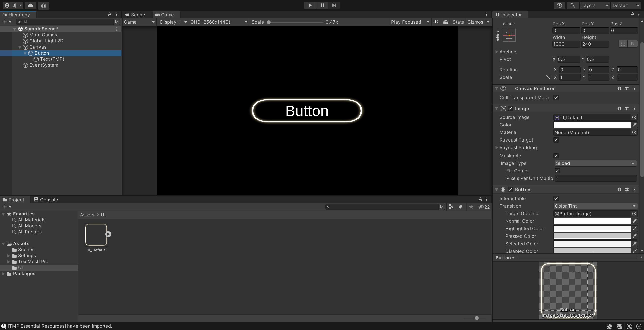Toggle Cull Transparent Mesh checkbox
This screenshot has width=644, height=330.
(556, 98)
